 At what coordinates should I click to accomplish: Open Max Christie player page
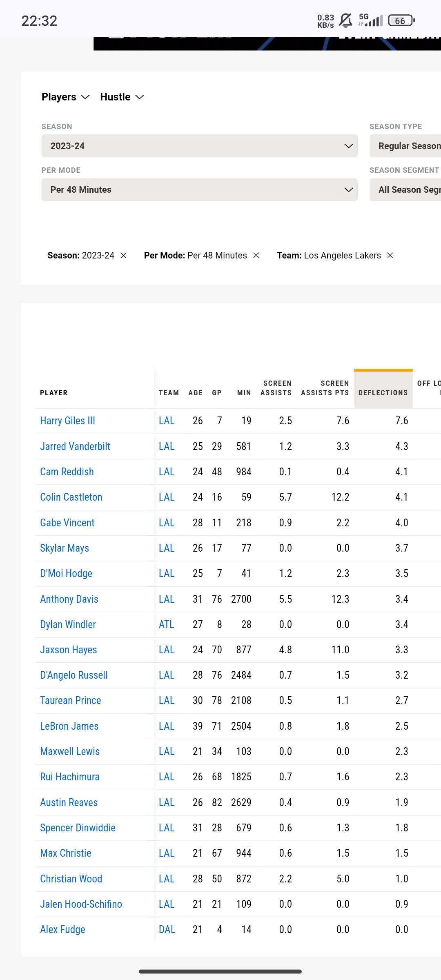pyautogui.click(x=66, y=853)
